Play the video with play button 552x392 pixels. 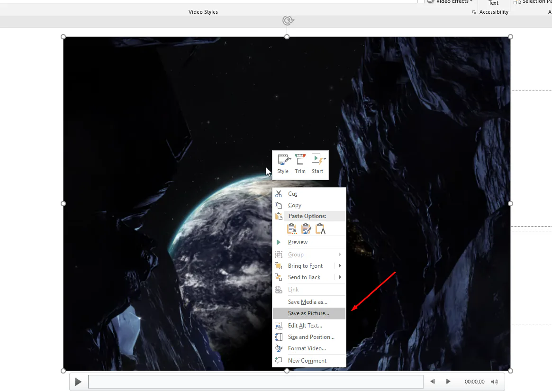pyautogui.click(x=78, y=382)
